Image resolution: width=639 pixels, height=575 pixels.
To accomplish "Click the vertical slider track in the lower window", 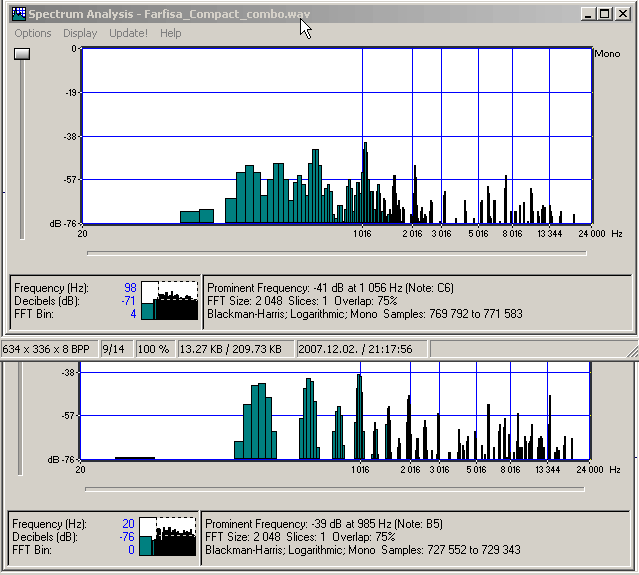I will coord(20,419).
